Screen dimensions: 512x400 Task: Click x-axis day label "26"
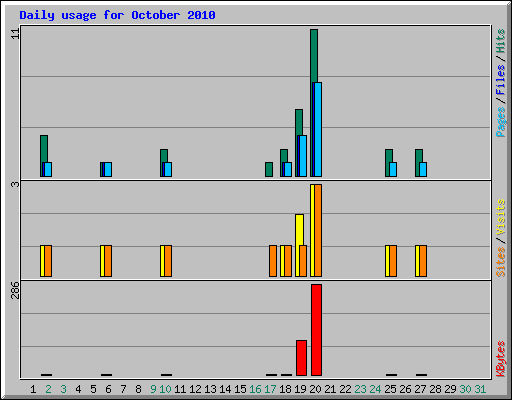pos(405,389)
